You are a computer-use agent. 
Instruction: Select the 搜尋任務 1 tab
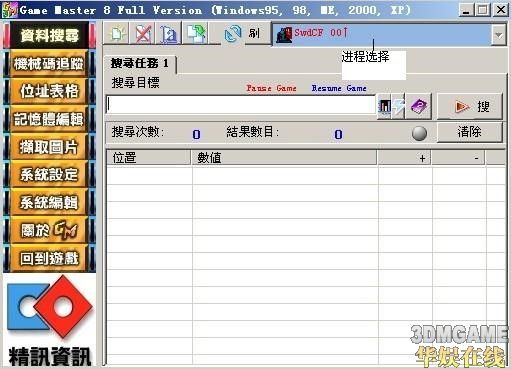140,63
